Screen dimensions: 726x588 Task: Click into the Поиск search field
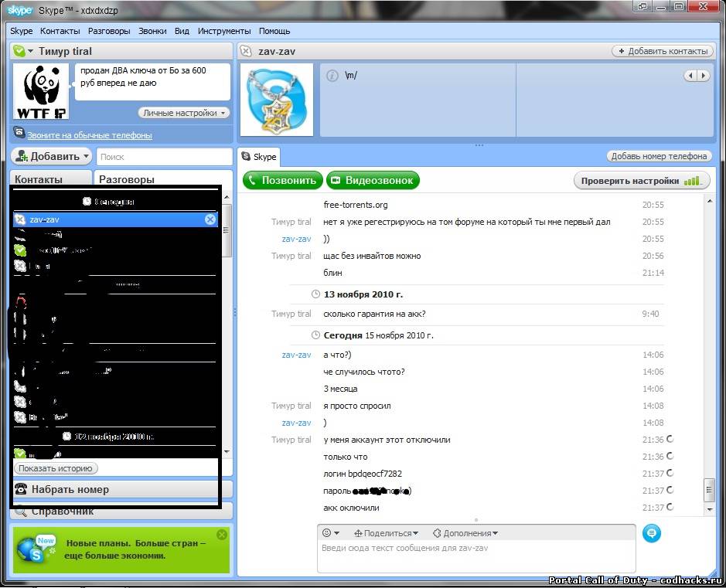click(164, 157)
